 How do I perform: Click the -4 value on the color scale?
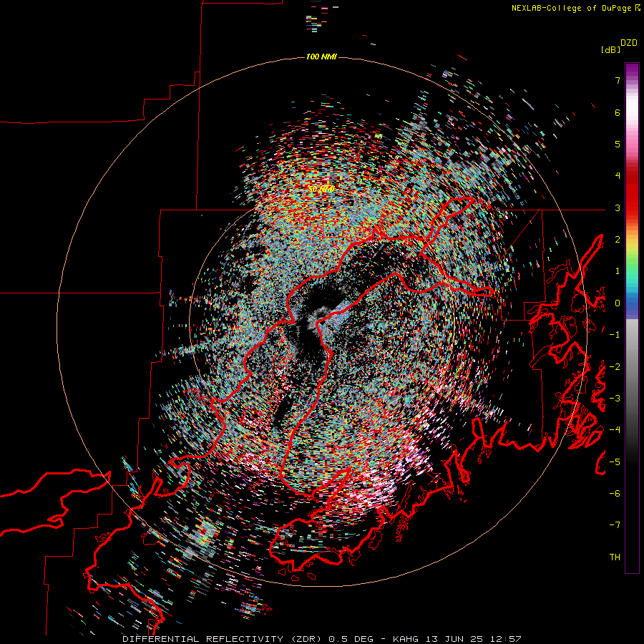coord(615,430)
